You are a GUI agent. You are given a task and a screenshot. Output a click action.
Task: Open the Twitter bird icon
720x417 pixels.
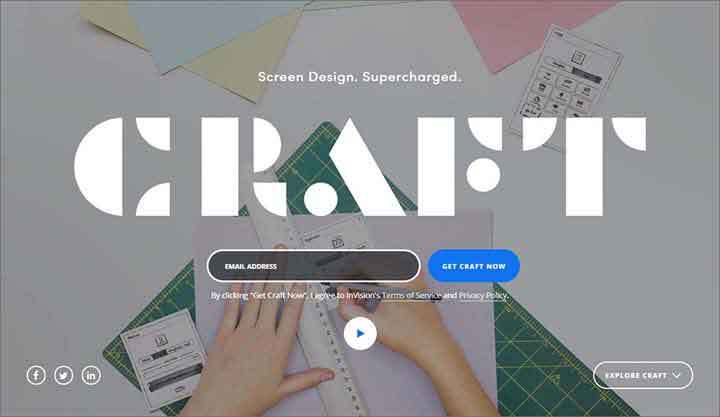63,375
